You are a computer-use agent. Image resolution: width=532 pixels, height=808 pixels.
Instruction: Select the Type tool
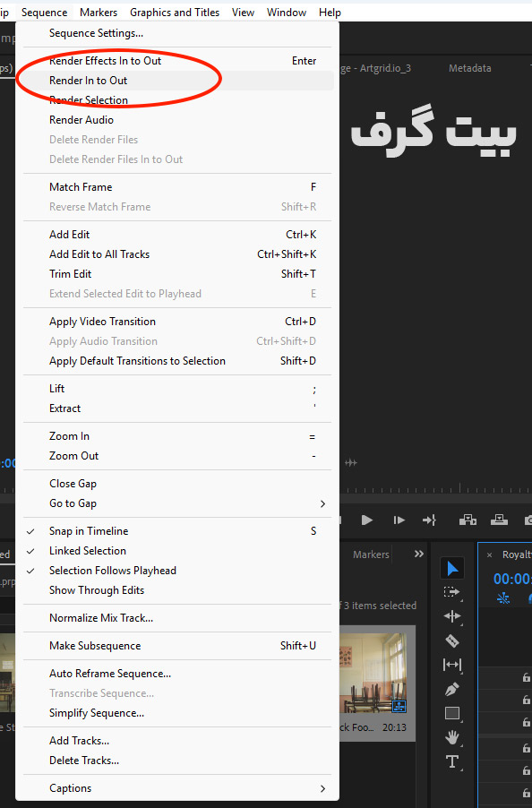coord(452,761)
